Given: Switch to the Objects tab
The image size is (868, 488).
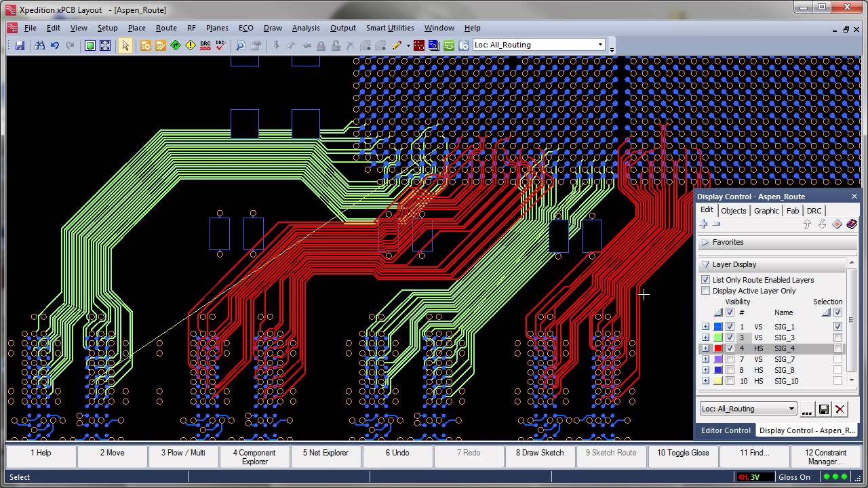Looking at the screenshot, I should (x=734, y=210).
